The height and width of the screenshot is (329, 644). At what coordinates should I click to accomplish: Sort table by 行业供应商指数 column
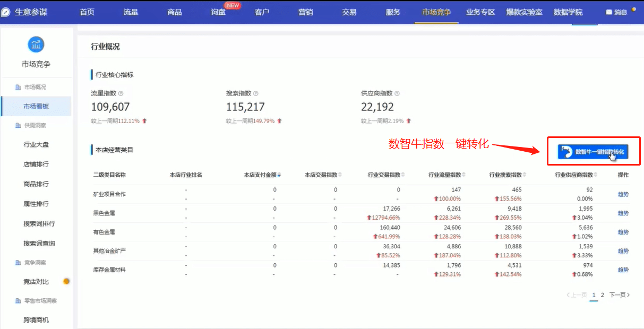coord(596,175)
